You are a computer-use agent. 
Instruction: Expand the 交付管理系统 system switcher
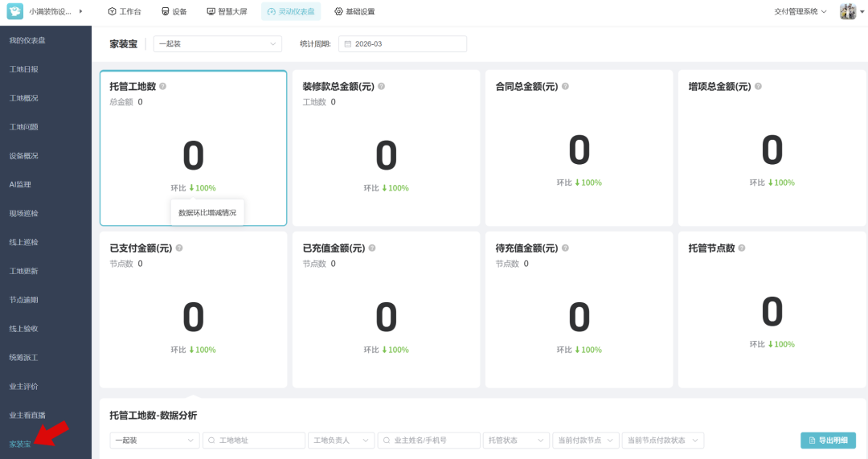point(800,11)
